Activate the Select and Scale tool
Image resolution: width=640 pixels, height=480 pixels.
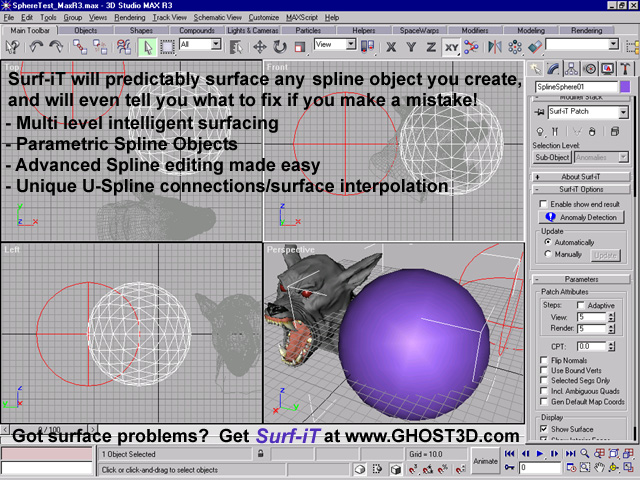[300, 47]
